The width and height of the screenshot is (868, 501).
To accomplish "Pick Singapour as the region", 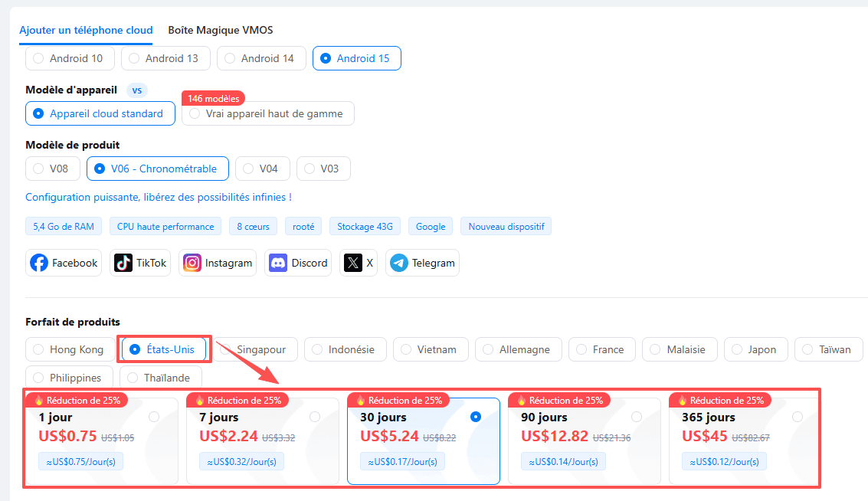I will (x=254, y=349).
